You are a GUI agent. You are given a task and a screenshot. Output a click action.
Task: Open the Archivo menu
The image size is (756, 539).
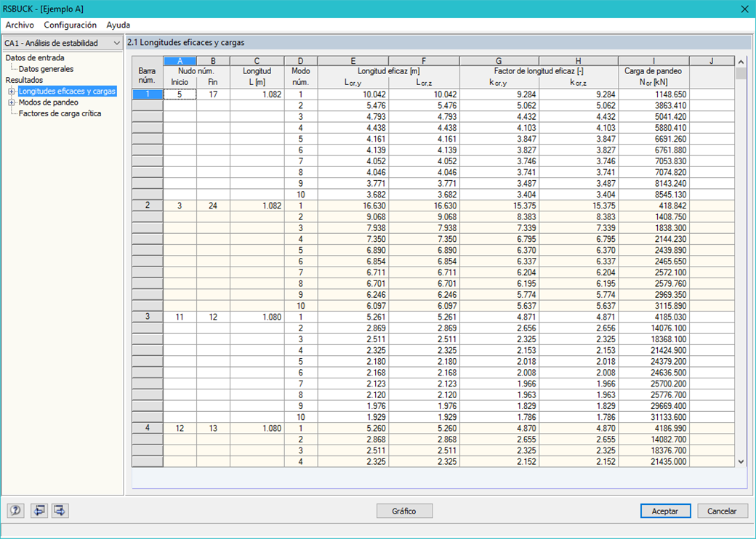pyautogui.click(x=20, y=25)
